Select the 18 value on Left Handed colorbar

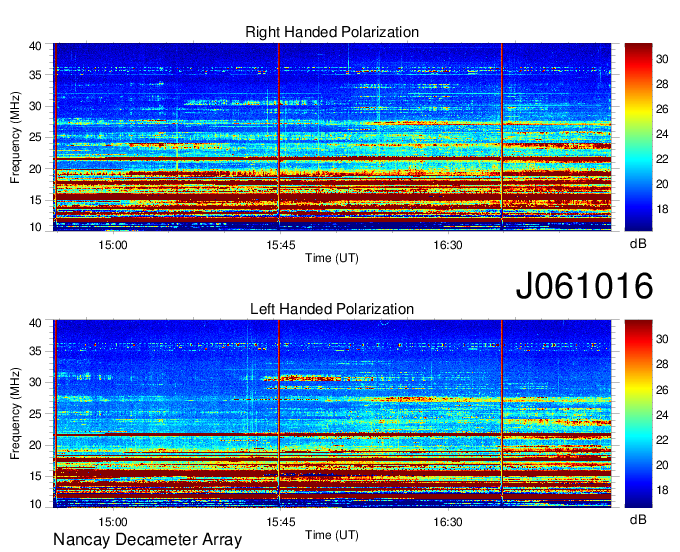pos(662,490)
